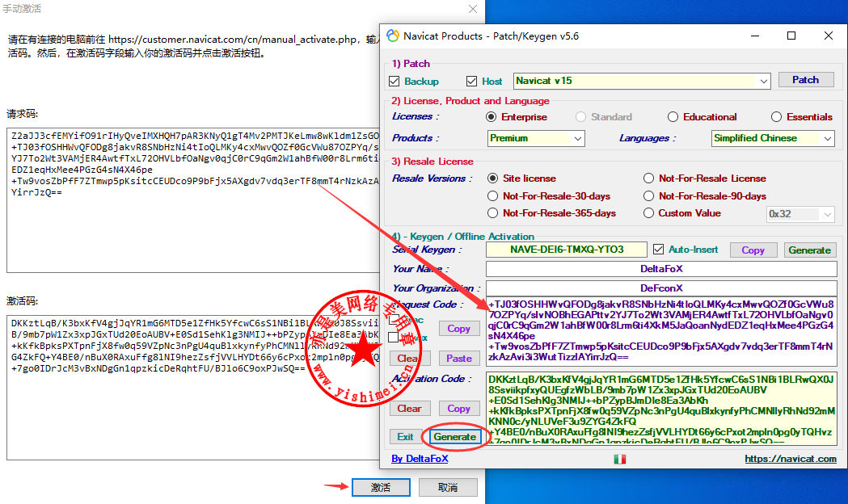The width and height of the screenshot is (848, 504).
Task: Open the By DeltaFoX link
Action: [420, 459]
